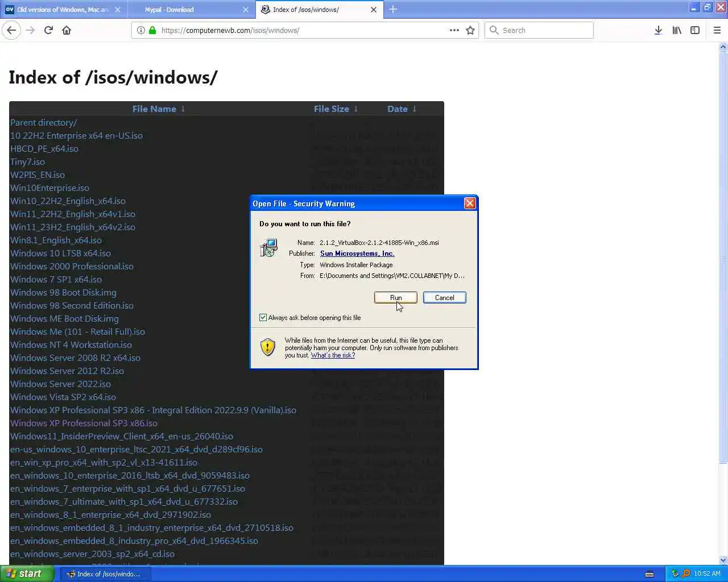
Task: Close the 'Index of /isos/windows/' tab
Action: pos(374,10)
